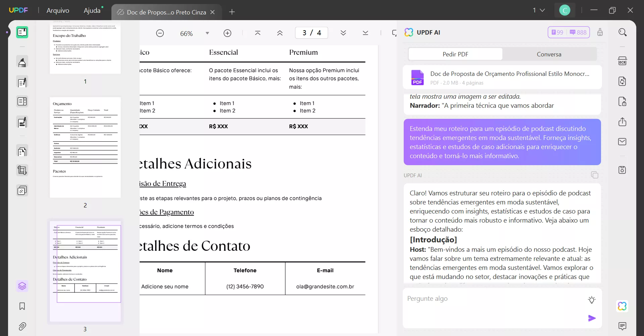Run OCR from the right sidebar
The height and width of the screenshot is (336, 644).
[623, 61]
